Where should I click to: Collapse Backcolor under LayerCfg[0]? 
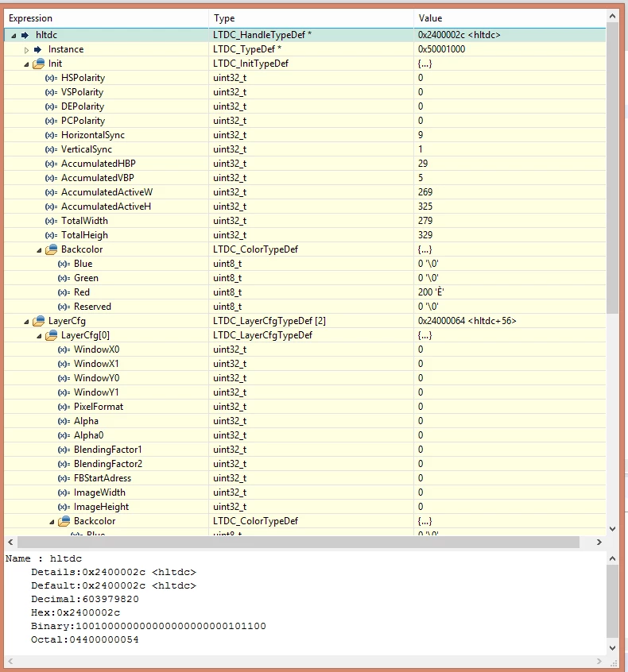52,522
